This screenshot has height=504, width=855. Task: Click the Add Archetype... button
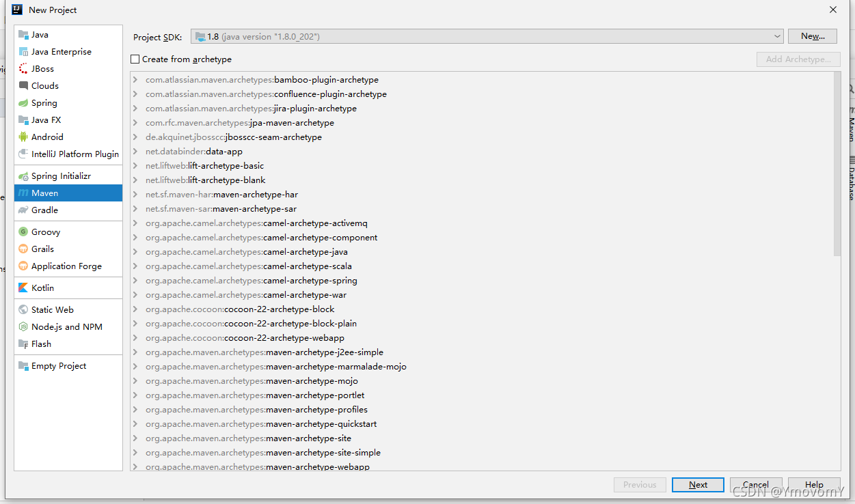click(798, 59)
